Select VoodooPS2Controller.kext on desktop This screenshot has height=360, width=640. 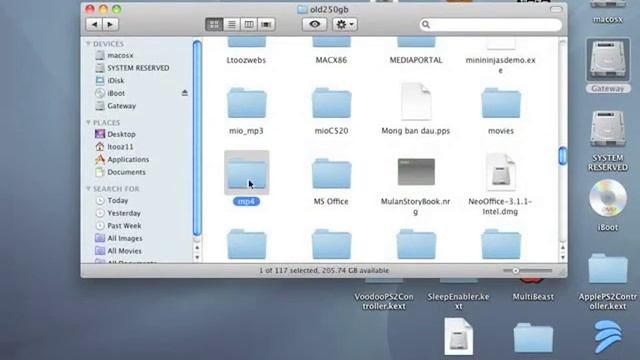[x=384, y=301]
